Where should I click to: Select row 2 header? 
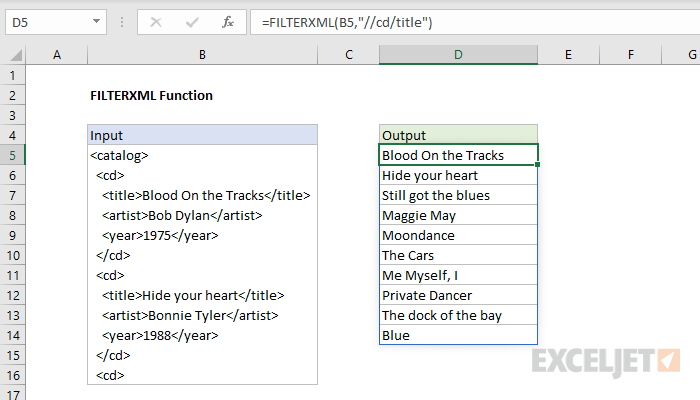(12, 96)
